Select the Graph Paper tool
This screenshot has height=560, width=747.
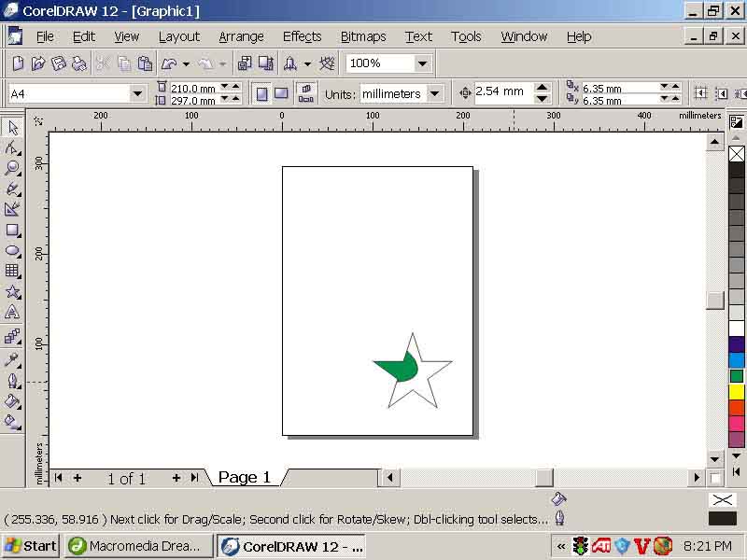(x=12, y=271)
